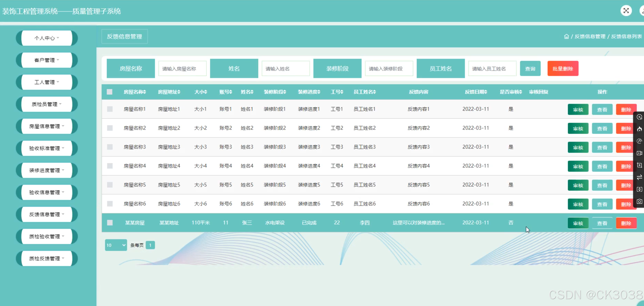Click the home icon in breadcrumb
644x306 pixels.
pyautogui.click(x=566, y=36)
